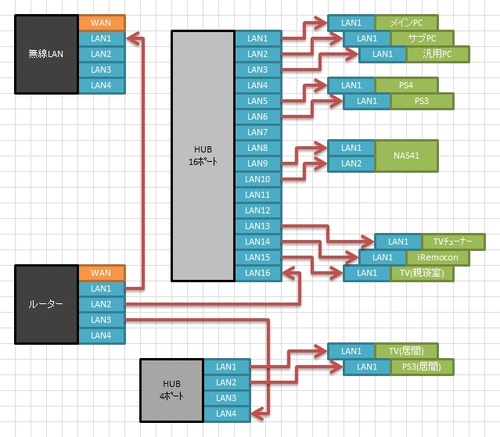Click the TVチューナー label
500x437 pixels.
pyautogui.click(x=453, y=242)
